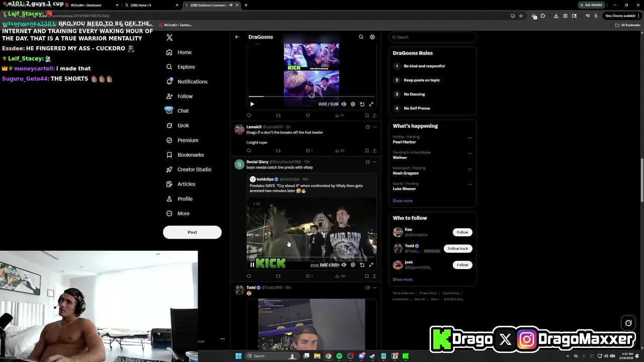
Task: Open DraGoons community settings gear
Action: click(372, 37)
